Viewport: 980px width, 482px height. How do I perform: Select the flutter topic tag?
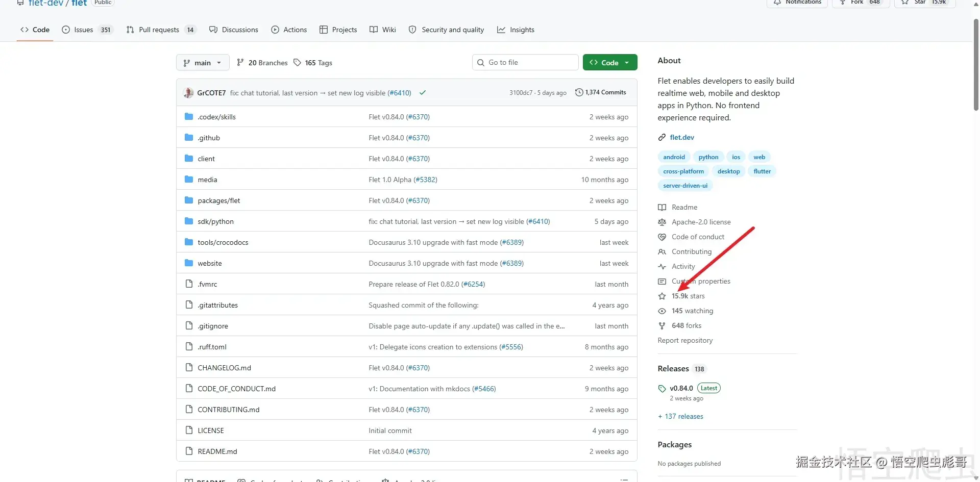pyautogui.click(x=762, y=171)
